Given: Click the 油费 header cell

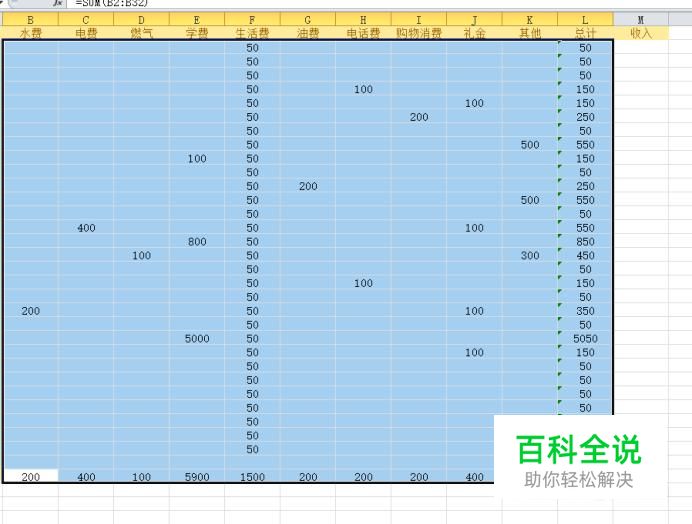Looking at the screenshot, I should (x=308, y=33).
